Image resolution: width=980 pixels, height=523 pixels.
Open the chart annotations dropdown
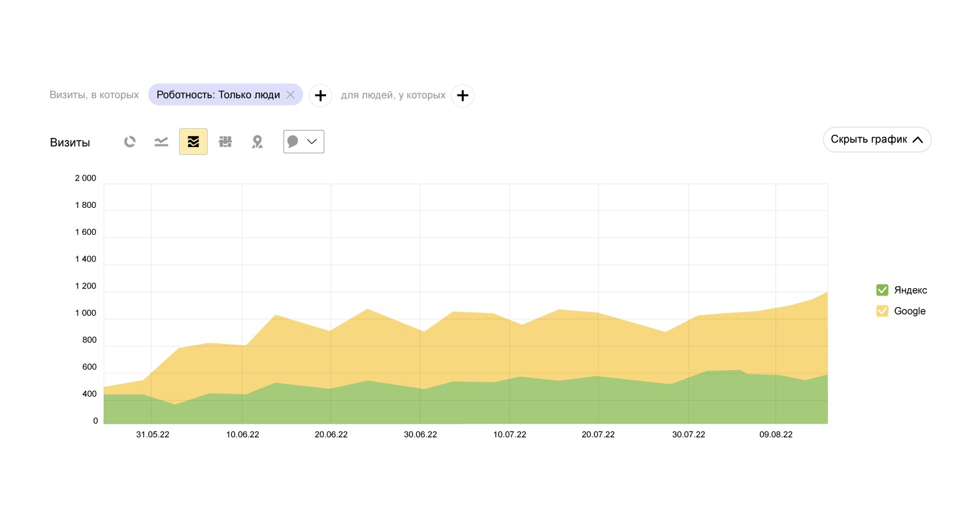pos(304,142)
